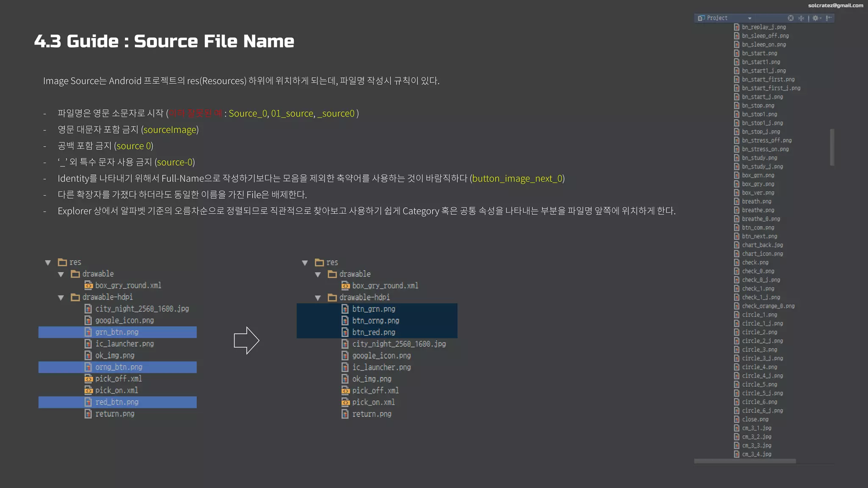The image size is (868, 488).
Task: Click the vertical scrollbar thumb in Project panel
Action: (832, 147)
